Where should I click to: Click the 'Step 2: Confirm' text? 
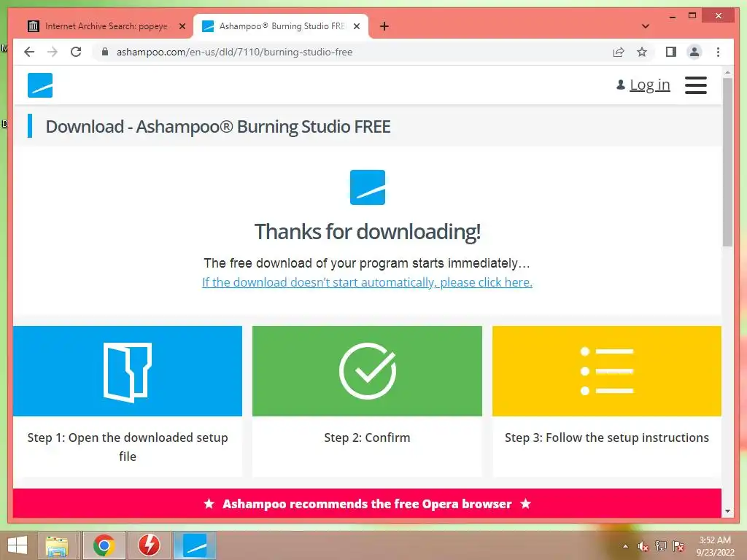point(368,437)
